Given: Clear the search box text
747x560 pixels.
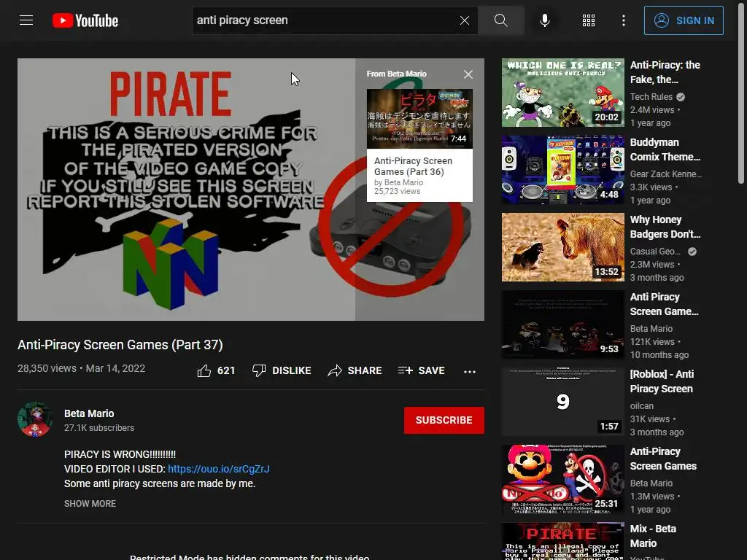Looking at the screenshot, I should pos(465,20).
